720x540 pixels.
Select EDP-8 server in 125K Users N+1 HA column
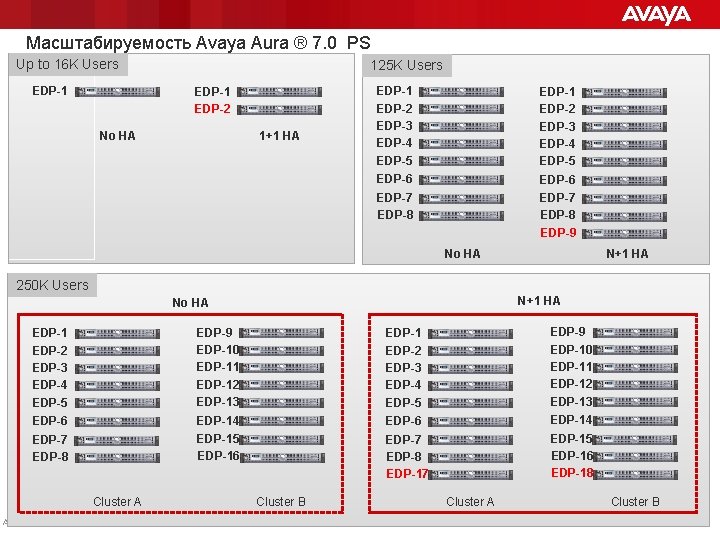pyautogui.click(x=624, y=216)
